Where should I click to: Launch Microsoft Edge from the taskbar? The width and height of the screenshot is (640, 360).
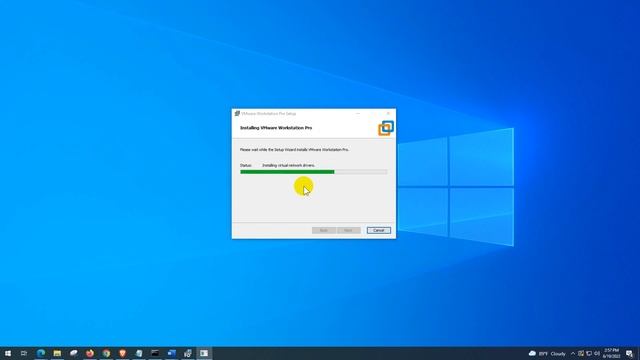(x=41, y=353)
